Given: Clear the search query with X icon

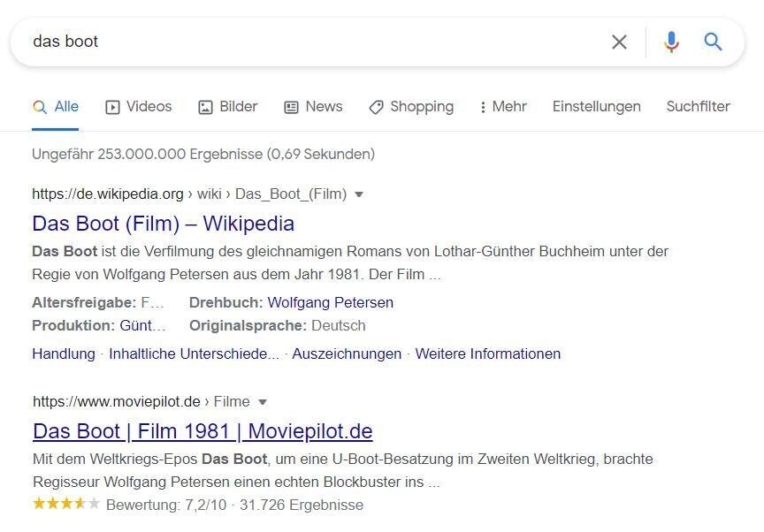Looking at the screenshot, I should point(619,42).
